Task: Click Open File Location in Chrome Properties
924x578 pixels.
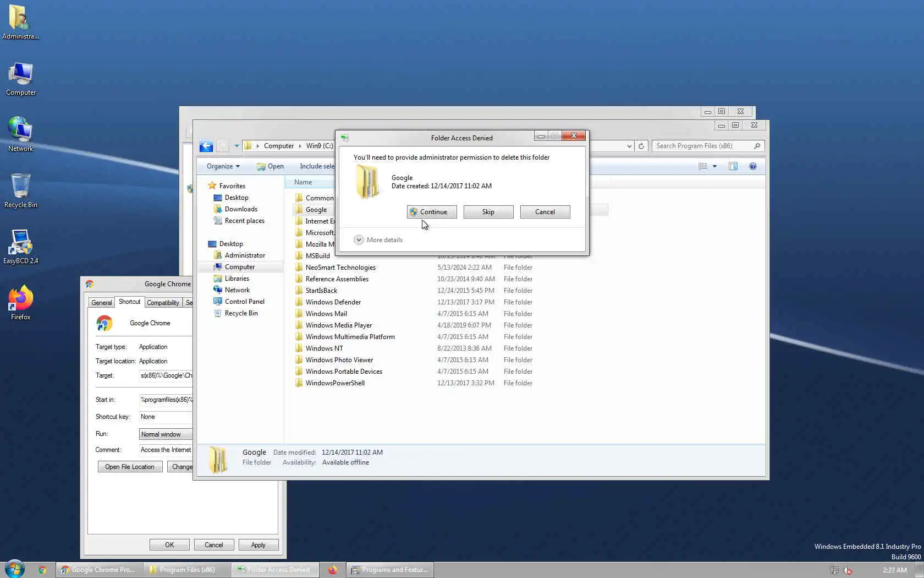Action: (x=130, y=467)
